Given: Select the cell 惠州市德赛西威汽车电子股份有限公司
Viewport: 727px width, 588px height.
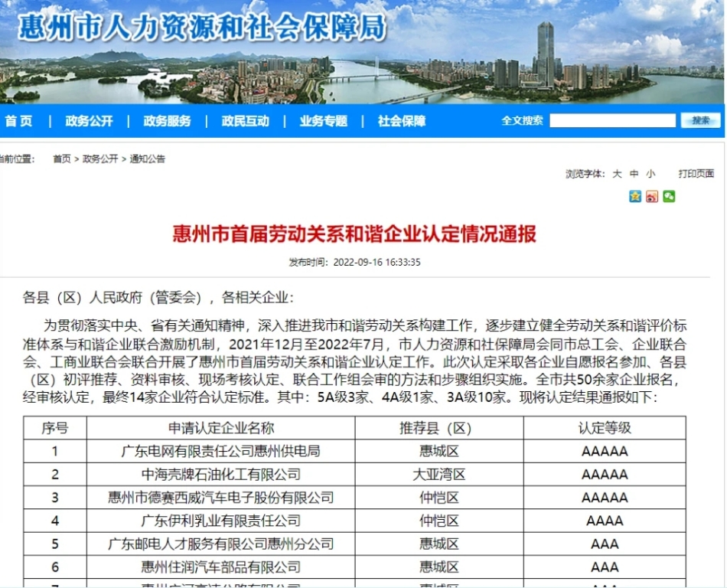Looking at the screenshot, I should click(221, 498).
